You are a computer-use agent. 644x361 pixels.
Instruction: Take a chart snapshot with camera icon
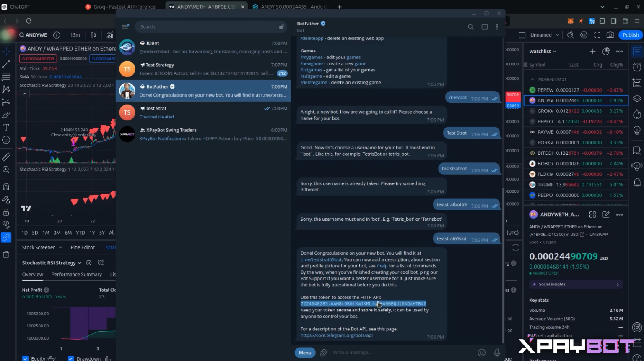(610, 35)
